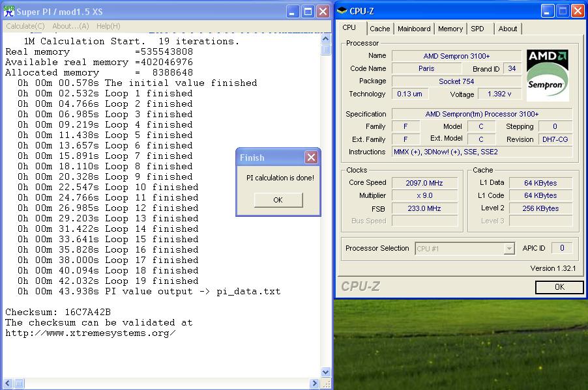Click the Level 2 cache value '256 KBytes'
This screenshot has width=588, height=390.
[540, 208]
